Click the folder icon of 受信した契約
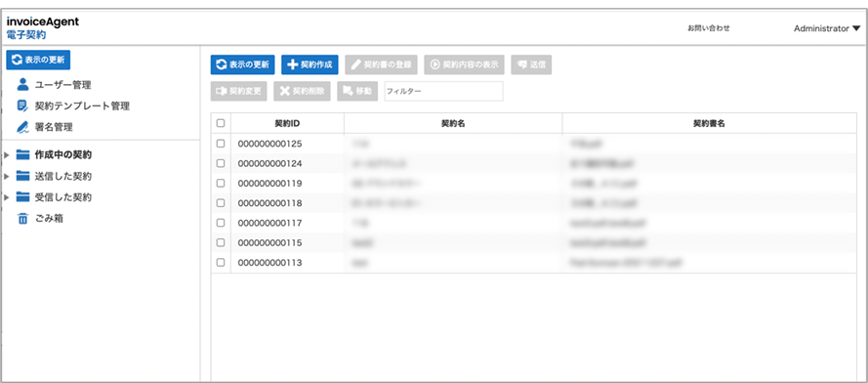 pyautogui.click(x=22, y=196)
